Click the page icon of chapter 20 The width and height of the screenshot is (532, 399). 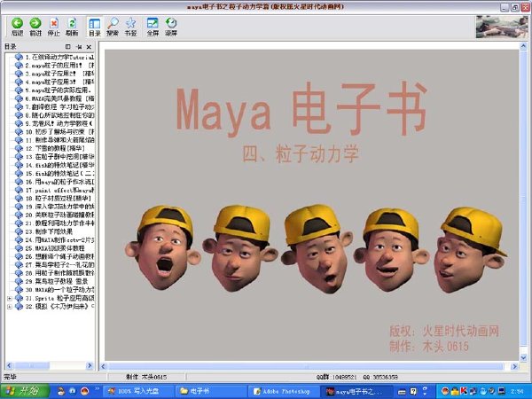pyautogui.click(x=19, y=215)
